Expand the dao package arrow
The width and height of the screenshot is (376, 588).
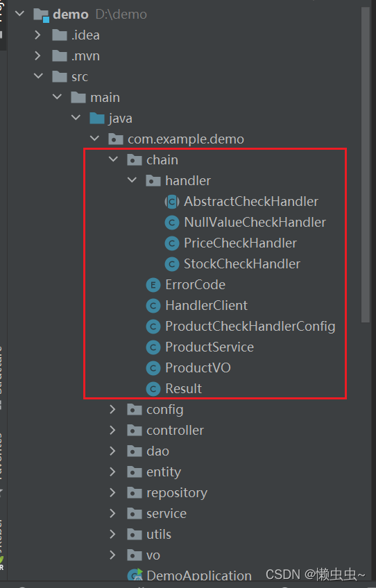point(112,451)
